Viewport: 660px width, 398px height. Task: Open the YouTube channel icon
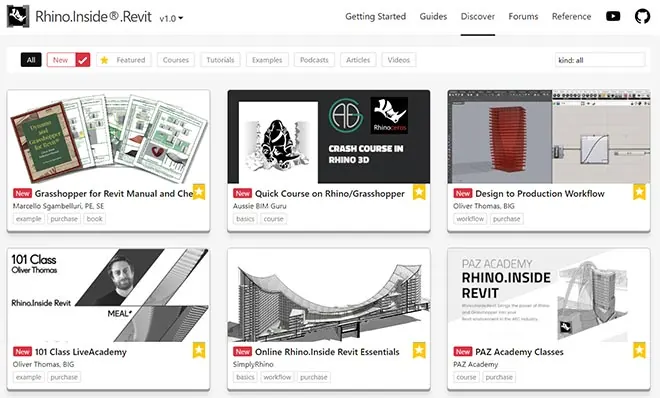(613, 16)
